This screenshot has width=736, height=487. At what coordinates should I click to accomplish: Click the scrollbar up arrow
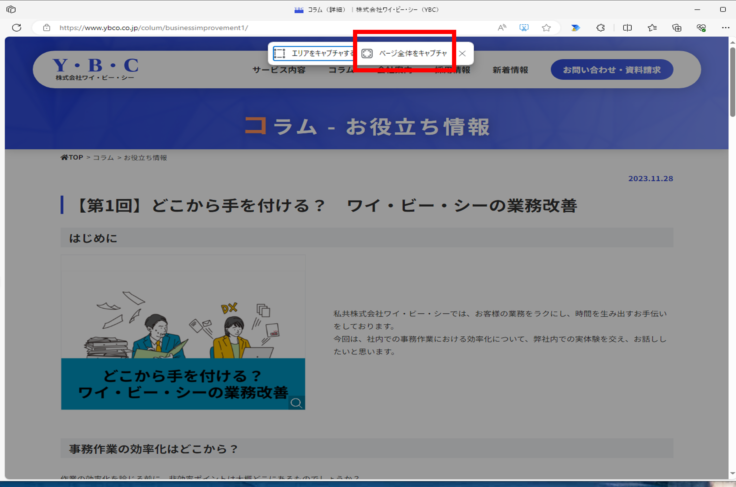[x=732, y=42]
